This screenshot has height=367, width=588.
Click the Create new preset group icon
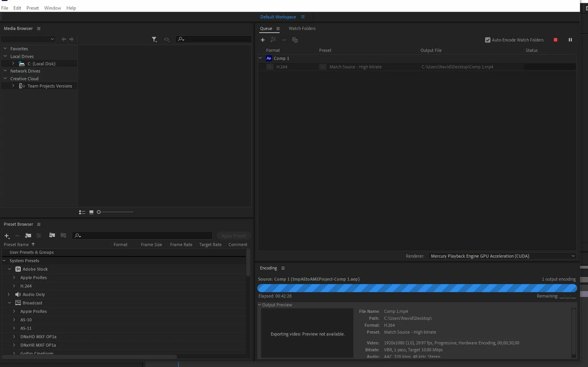click(x=28, y=236)
